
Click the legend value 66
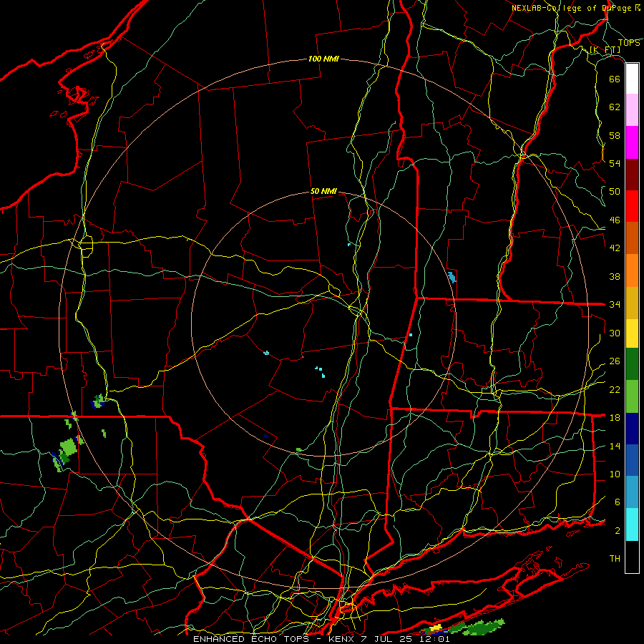tap(615, 79)
